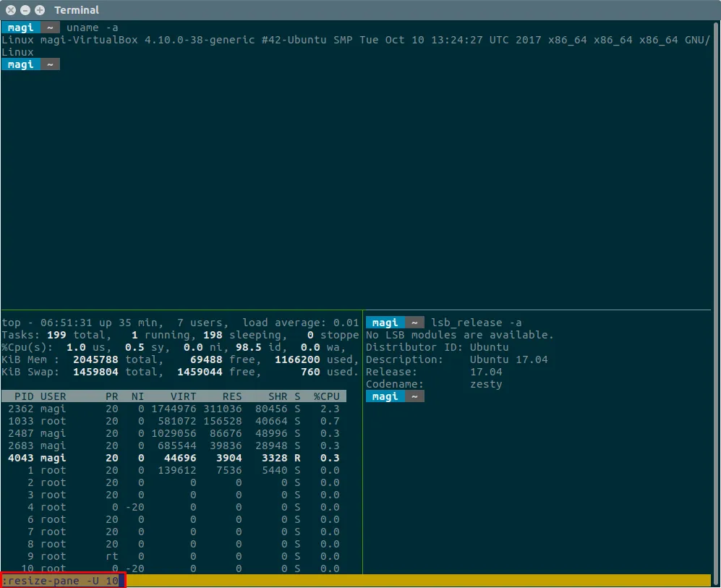Click the yellow tmux command bar's empty area
Image resolution: width=721 pixels, height=588 pixels.
(x=419, y=580)
